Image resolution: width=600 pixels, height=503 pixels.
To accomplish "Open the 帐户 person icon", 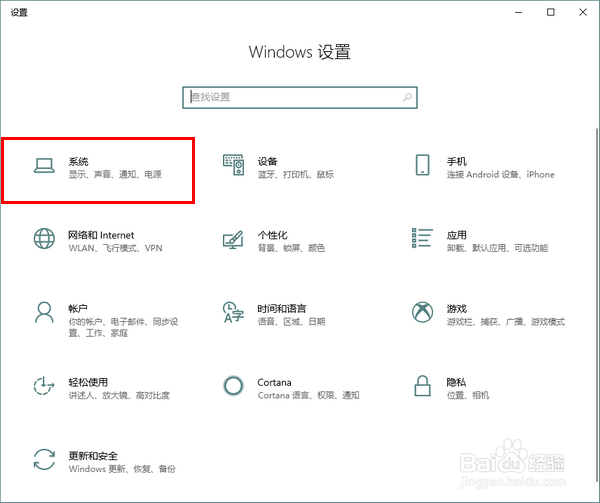I will (x=44, y=313).
